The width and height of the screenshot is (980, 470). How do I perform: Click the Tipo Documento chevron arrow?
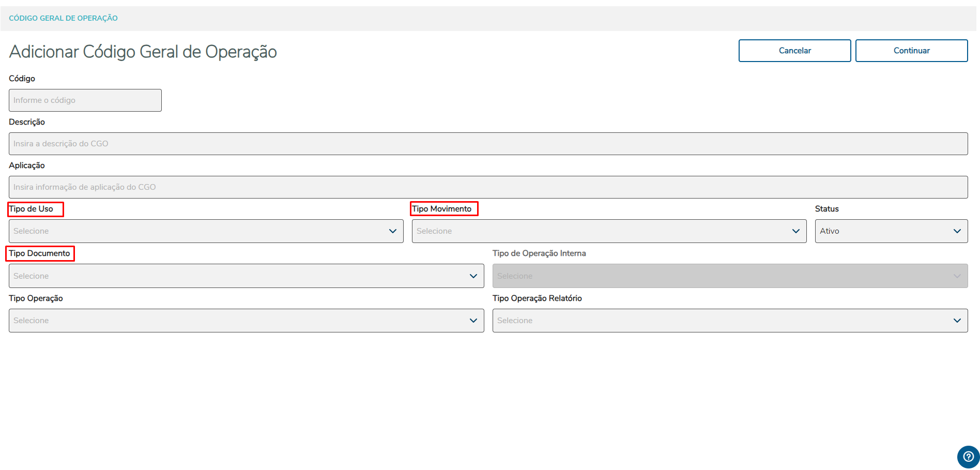pos(473,276)
